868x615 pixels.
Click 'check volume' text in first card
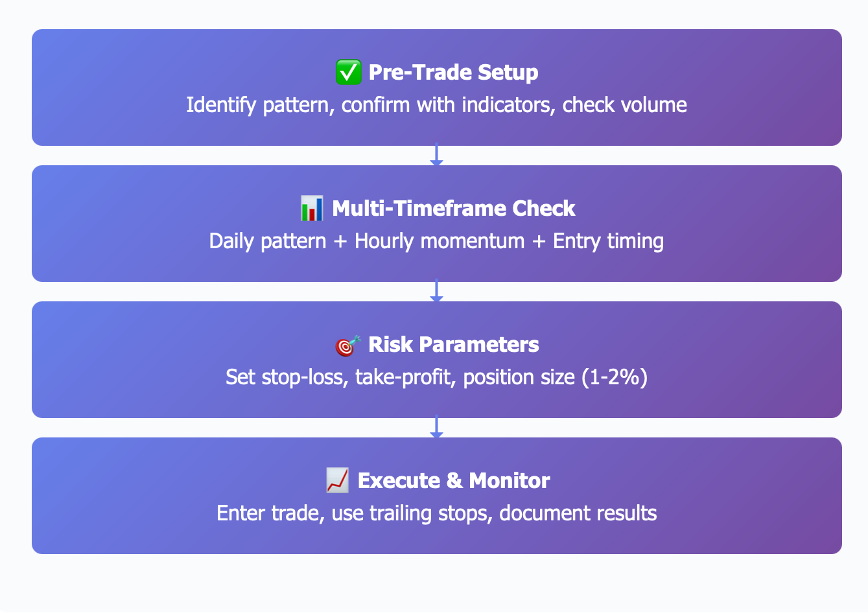click(625, 105)
